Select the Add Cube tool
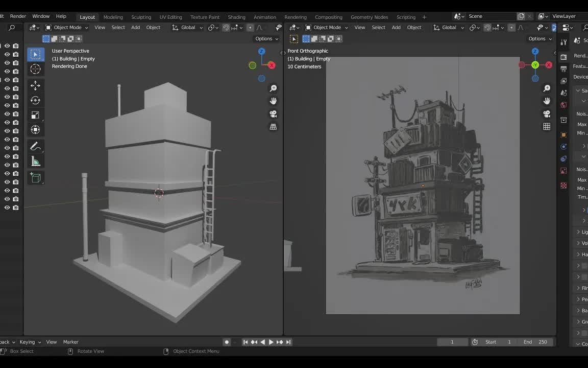588x368 pixels. pos(35,178)
